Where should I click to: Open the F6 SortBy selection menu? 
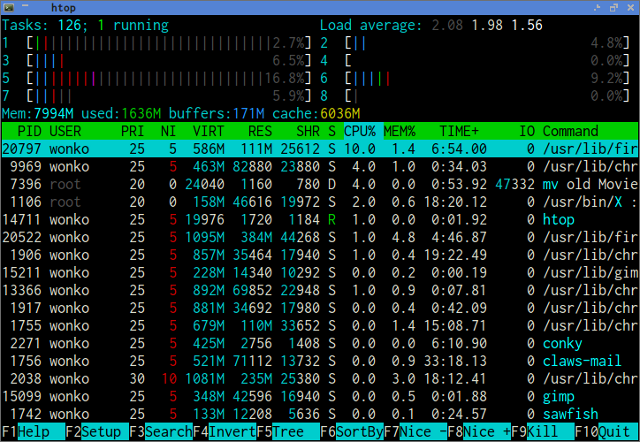352,432
